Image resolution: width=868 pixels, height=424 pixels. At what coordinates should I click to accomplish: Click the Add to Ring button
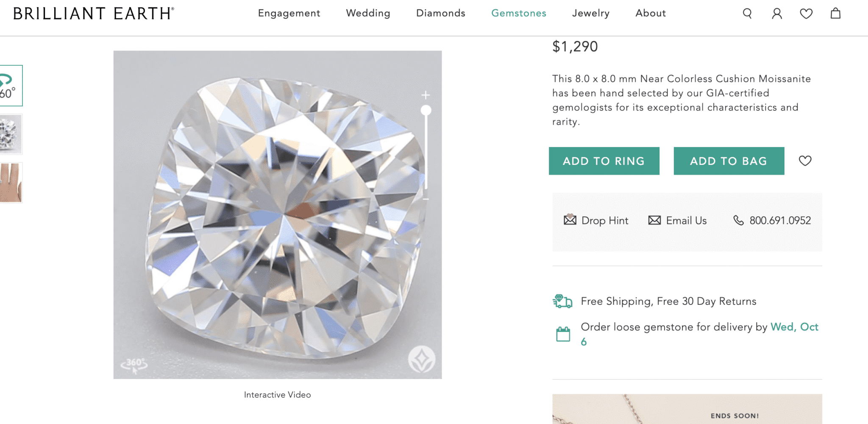604,161
